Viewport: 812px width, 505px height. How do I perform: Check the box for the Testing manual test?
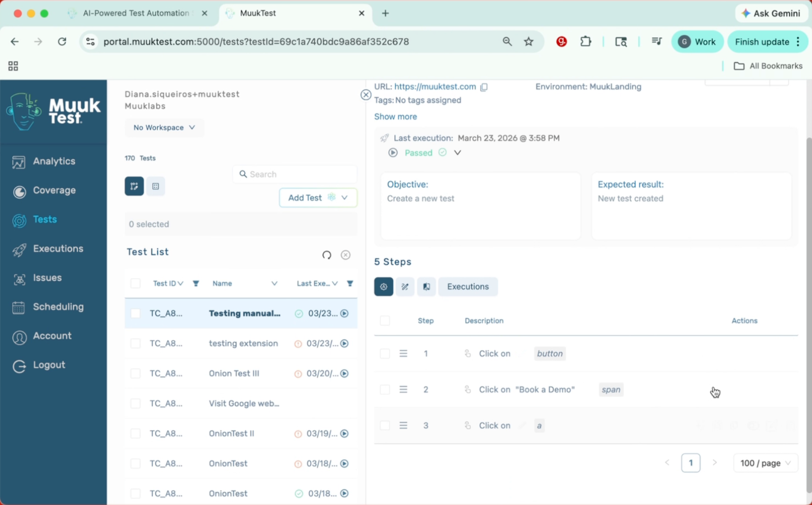tap(135, 313)
